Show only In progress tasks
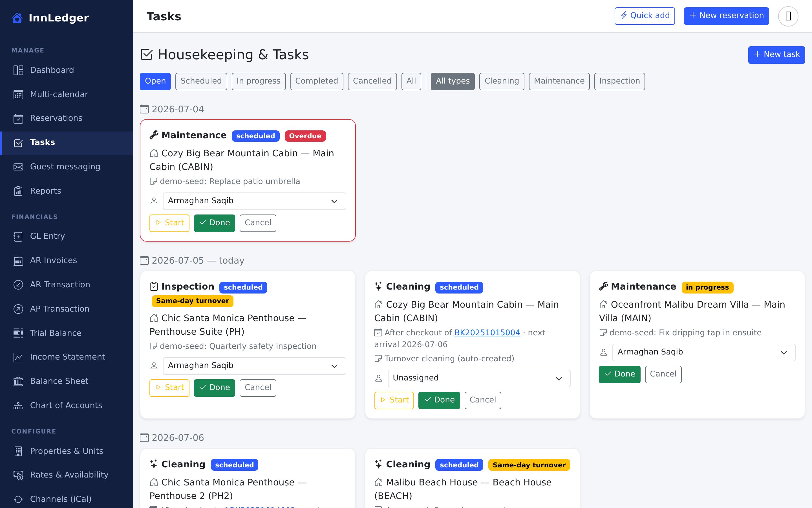812x508 pixels. 259,81
